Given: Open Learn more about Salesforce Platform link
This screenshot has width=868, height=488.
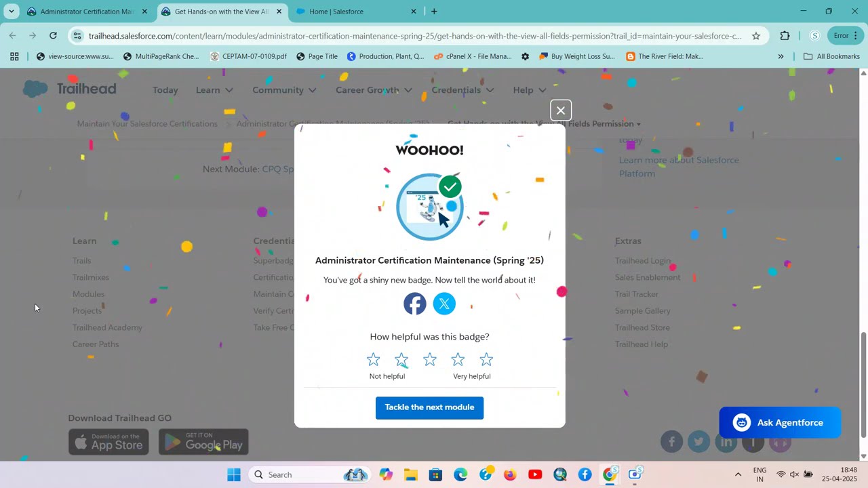Looking at the screenshot, I should click(679, 167).
